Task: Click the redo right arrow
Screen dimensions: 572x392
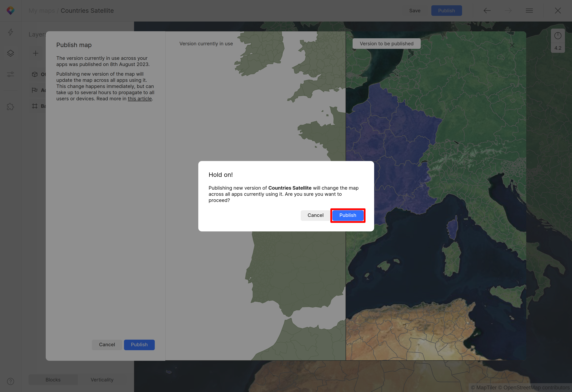Action: click(508, 11)
